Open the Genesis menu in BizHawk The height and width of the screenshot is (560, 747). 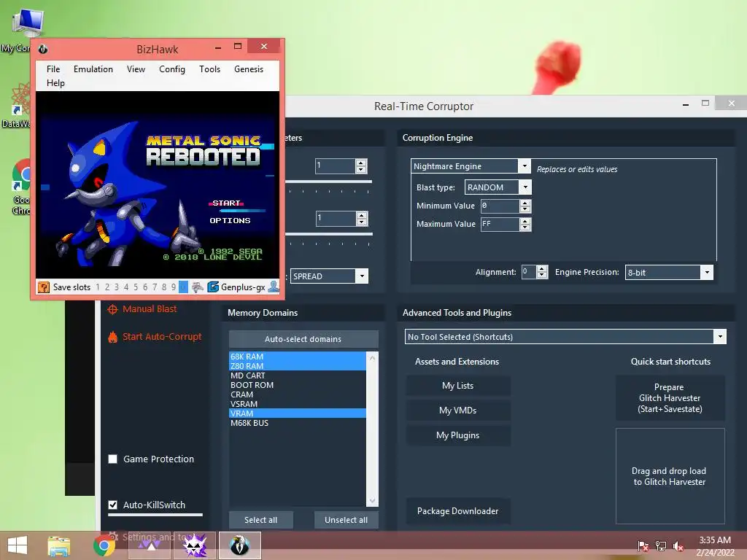pyautogui.click(x=249, y=69)
